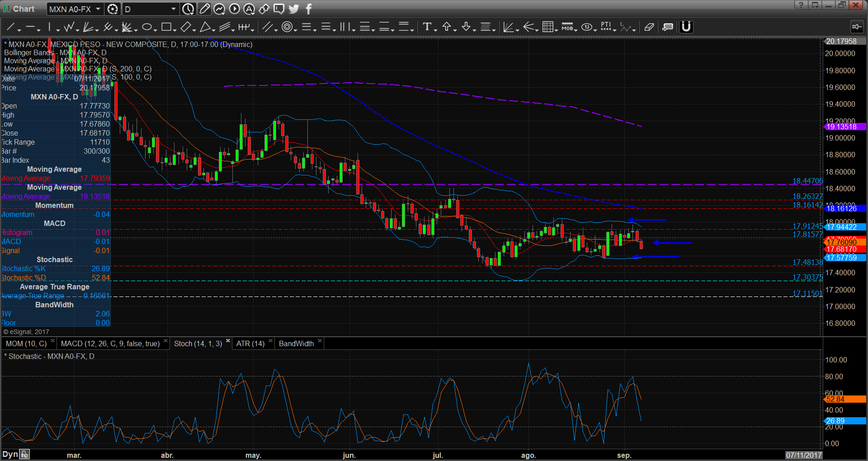The width and height of the screenshot is (868, 461).
Task: Open the comment notes tool
Action: 668,27
